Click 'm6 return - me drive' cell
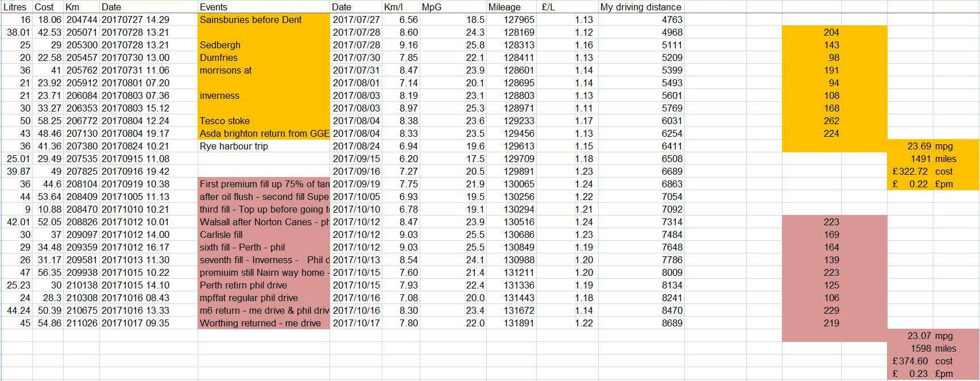The height and width of the screenshot is (381, 980). [264, 310]
